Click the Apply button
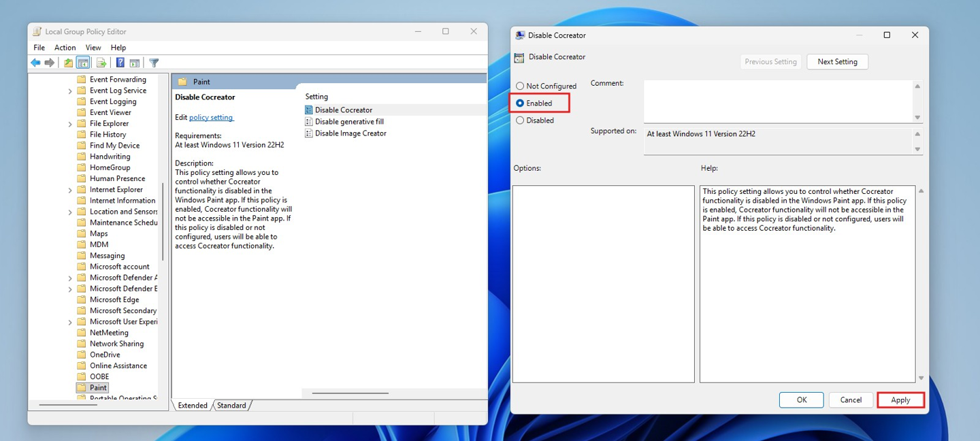The image size is (980, 441). pyautogui.click(x=900, y=400)
